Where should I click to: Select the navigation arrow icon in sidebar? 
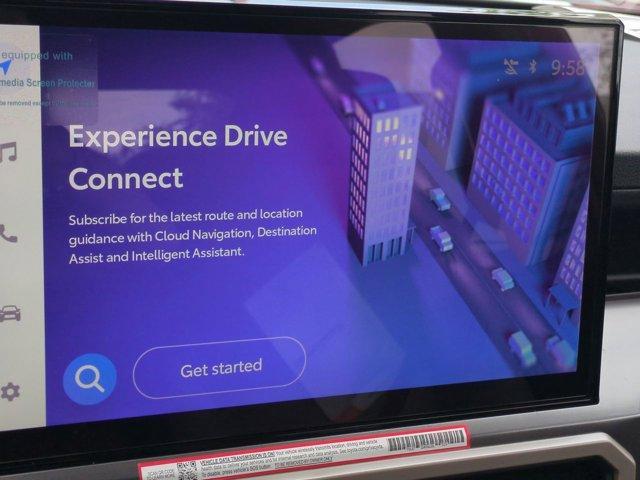tap(6, 67)
